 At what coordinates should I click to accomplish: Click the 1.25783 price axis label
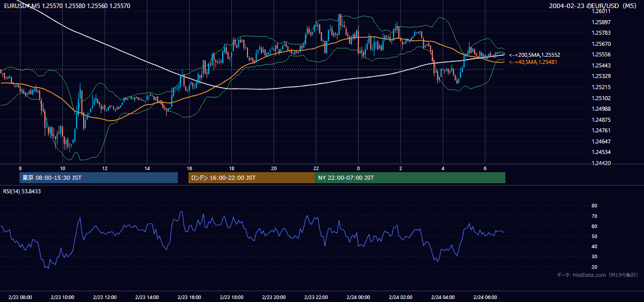(602, 33)
